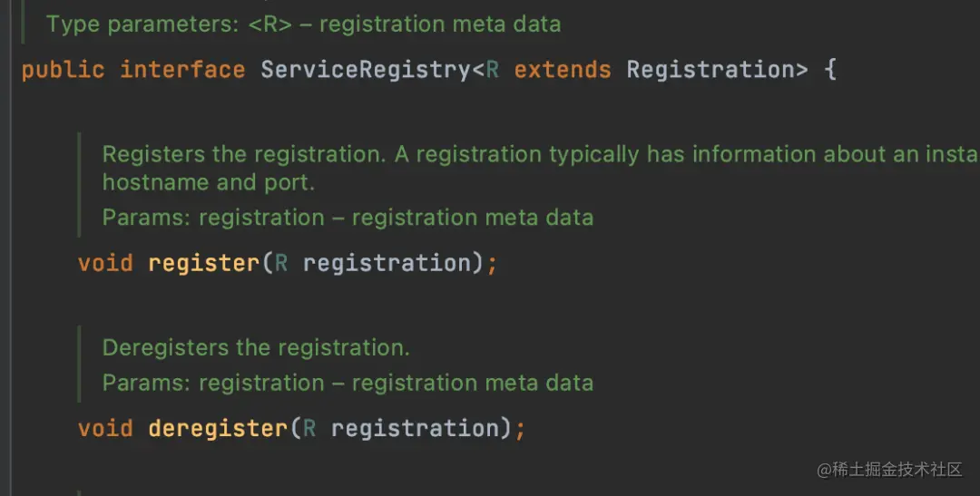Click the register method name
This screenshot has height=496, width=980.
(x=204, y=263)
